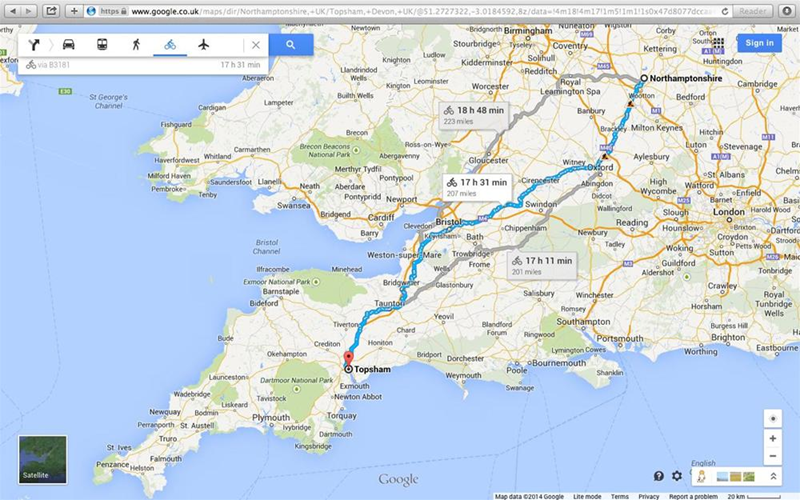Choose the 17 h 11 min alternate route
Viewport: 800px width, 500px height.
point(542,265)
